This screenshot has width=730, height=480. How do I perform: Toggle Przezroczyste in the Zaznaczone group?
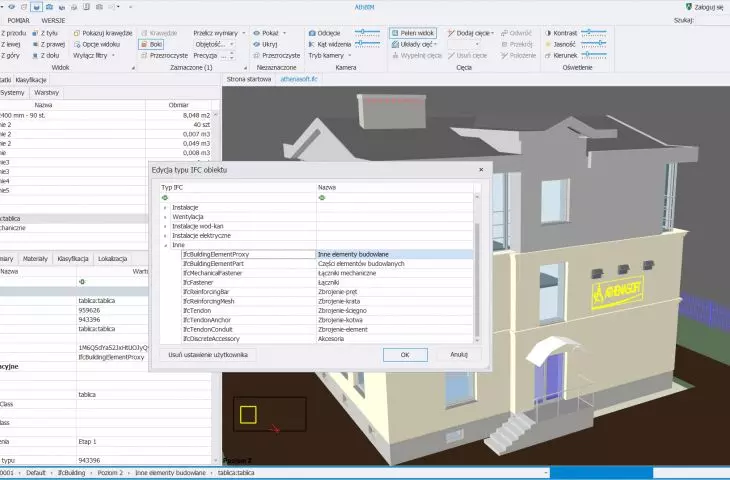[164, 55]
